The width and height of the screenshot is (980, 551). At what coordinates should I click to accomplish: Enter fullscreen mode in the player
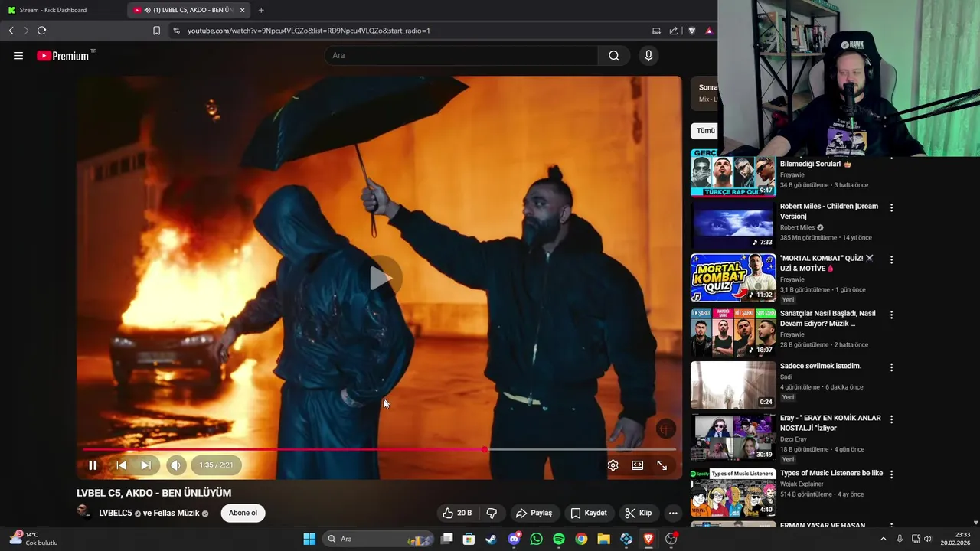click(x=662, y=465)
